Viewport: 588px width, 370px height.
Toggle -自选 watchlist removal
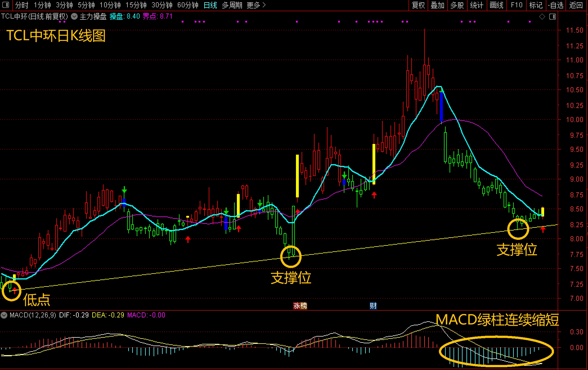[556, 5]
